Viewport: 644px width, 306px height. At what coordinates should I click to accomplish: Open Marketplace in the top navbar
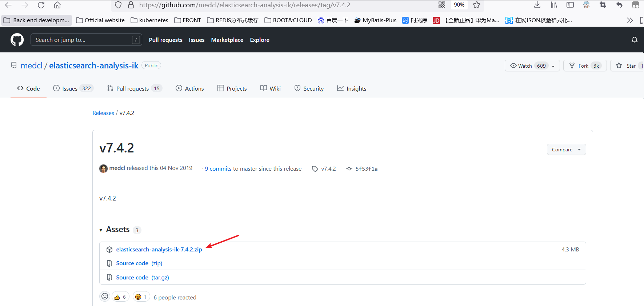(227, 40)
